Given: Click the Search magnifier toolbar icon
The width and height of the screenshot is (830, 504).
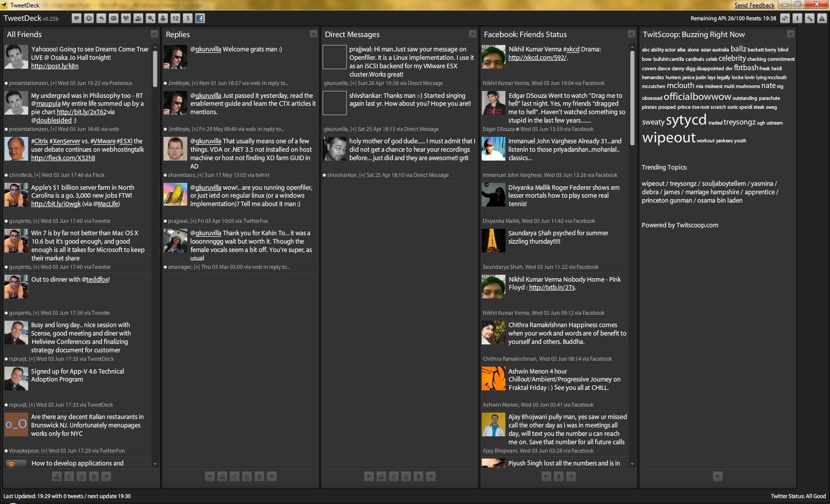Looking at the screenshot, I should (x=151, y=18).
